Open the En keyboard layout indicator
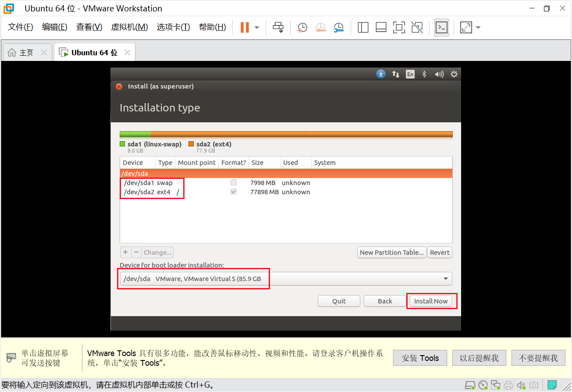 point(410,74)
